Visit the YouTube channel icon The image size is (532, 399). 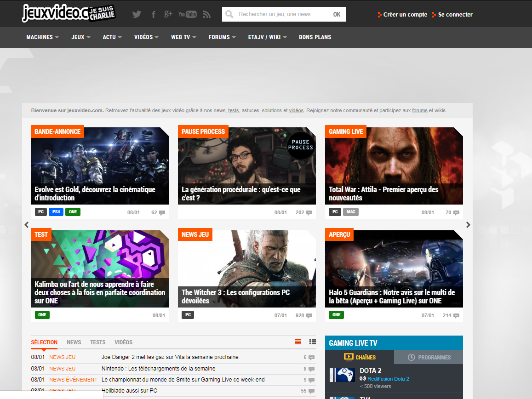click(187, 14)
